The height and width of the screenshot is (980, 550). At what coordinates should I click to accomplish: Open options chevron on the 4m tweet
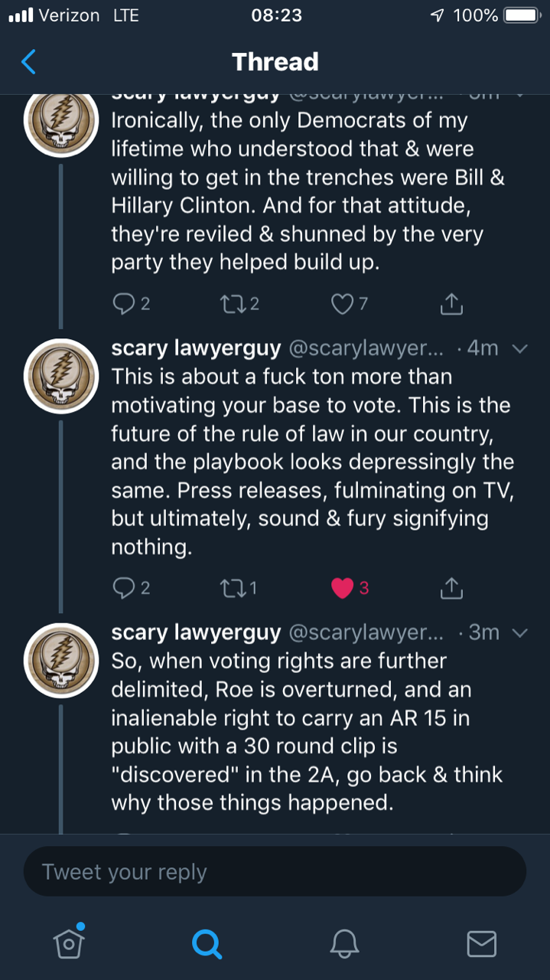[x=519, y=348]
